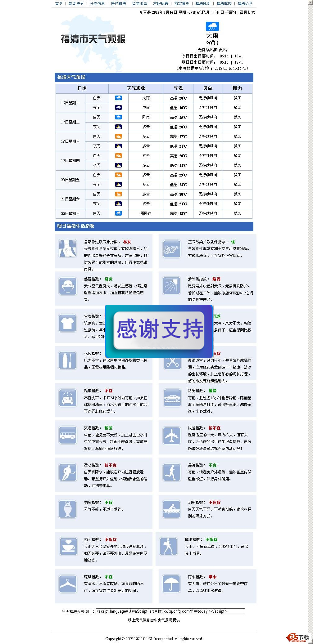The image size is (313, 644).
Task: Go to the 求职招聘 section
Action: (x=161, y=4)
